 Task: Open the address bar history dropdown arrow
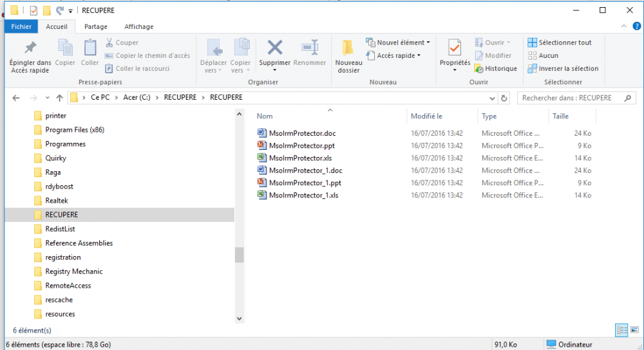492,98
